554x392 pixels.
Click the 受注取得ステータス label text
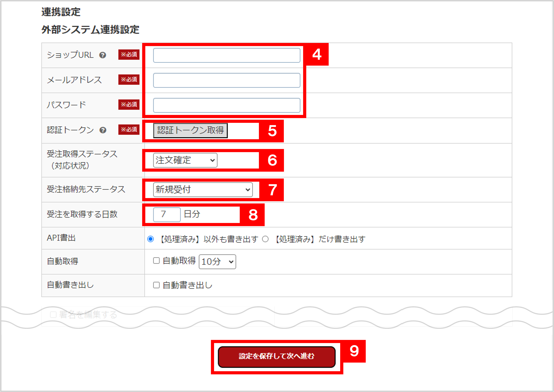82,154
